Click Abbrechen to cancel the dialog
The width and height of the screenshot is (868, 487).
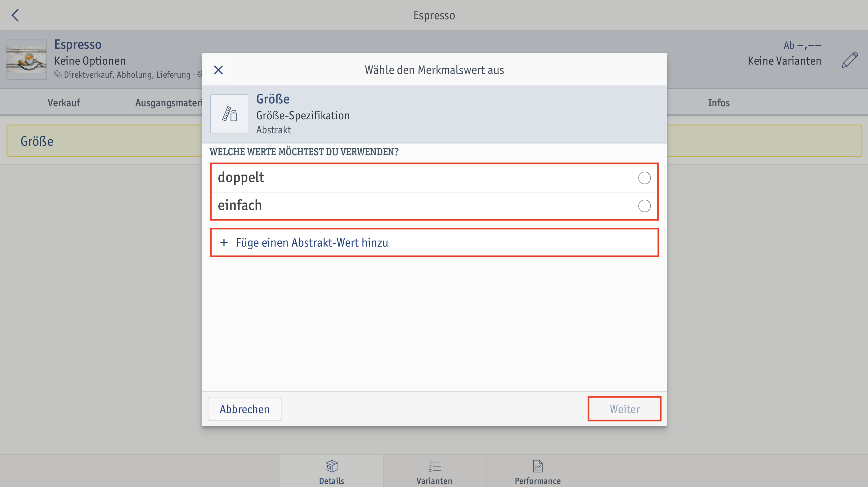point(244,409)
